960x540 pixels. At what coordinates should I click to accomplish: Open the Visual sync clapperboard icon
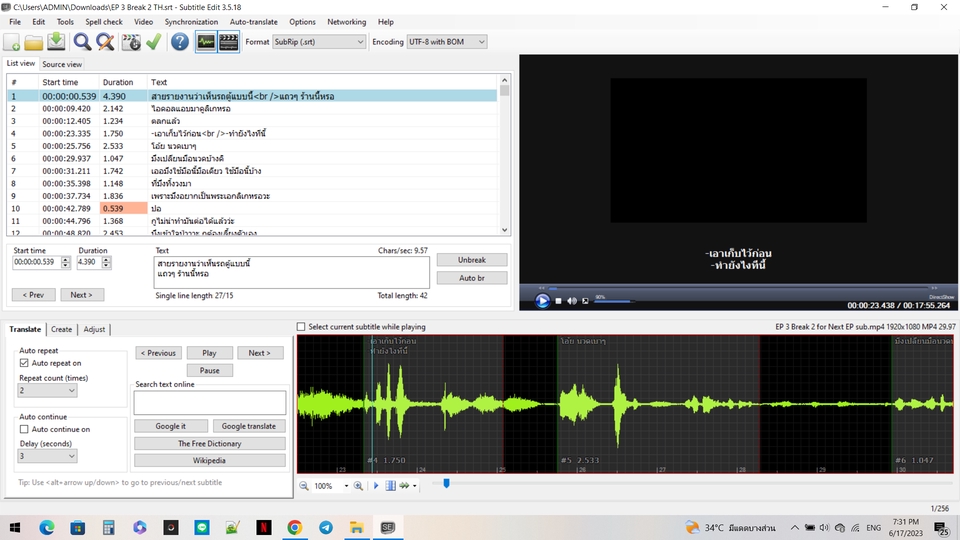pyautogui.click(x=131, y=42)
